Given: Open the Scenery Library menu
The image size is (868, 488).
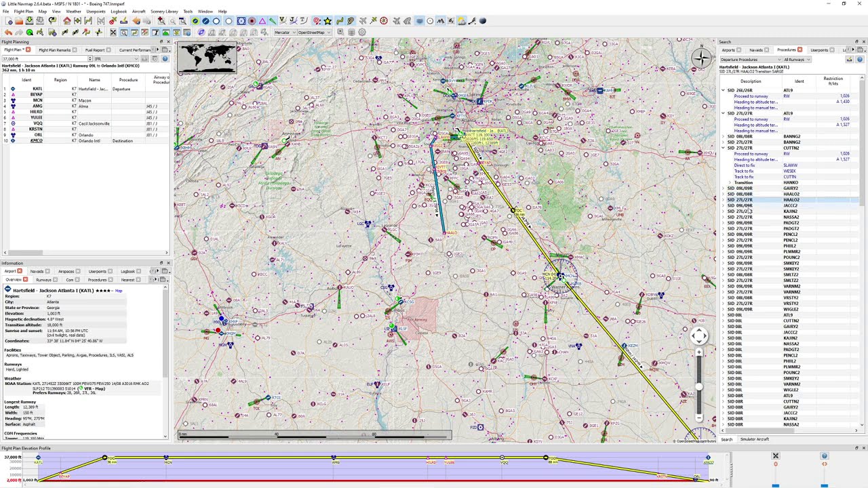Looking at the screenshot, I should tap(164, 12).
